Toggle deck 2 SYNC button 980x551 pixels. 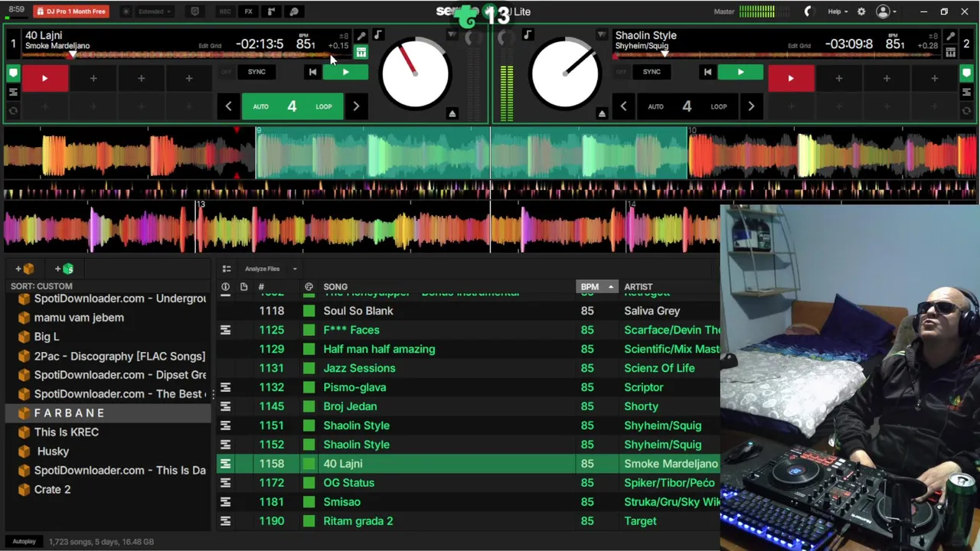(x=652, y=72)
